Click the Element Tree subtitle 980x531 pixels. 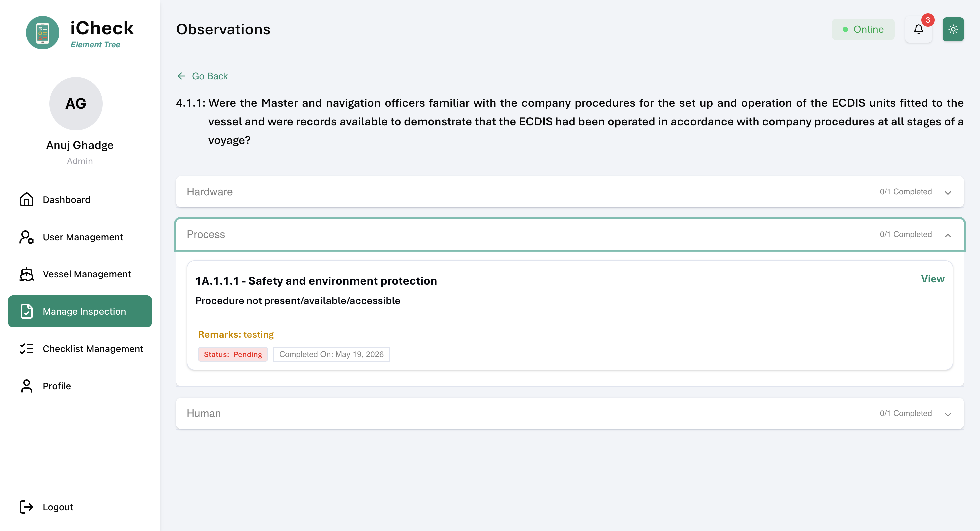[95, 44]
